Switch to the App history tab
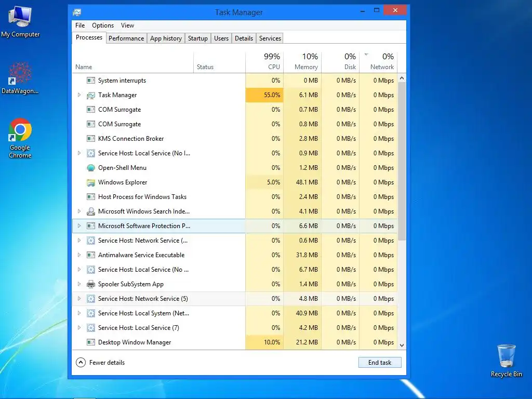This screenshot has height=399, width=532. [166, 38]
